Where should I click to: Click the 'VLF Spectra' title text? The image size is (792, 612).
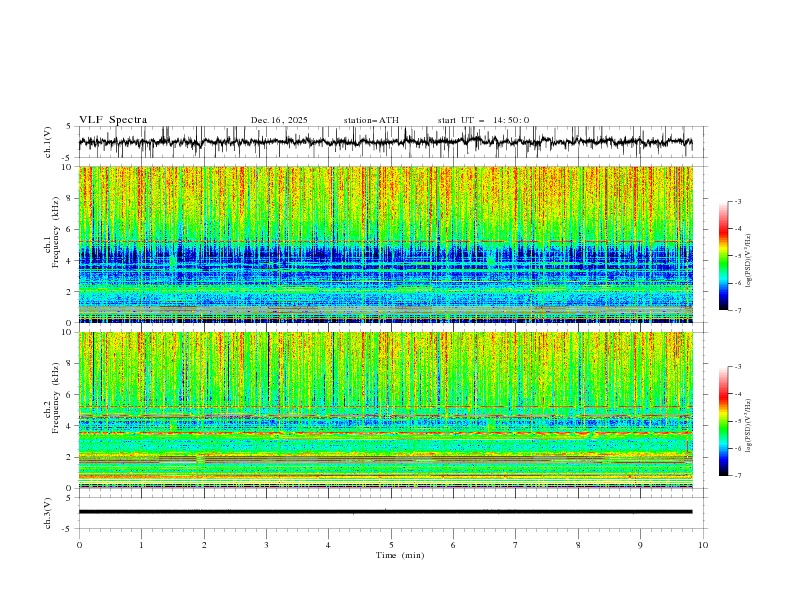tap(113, 120)
